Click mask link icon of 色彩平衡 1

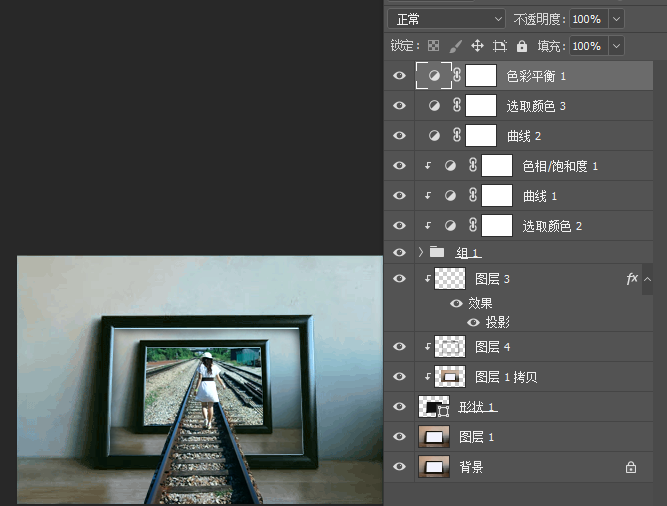coord(457,75)
